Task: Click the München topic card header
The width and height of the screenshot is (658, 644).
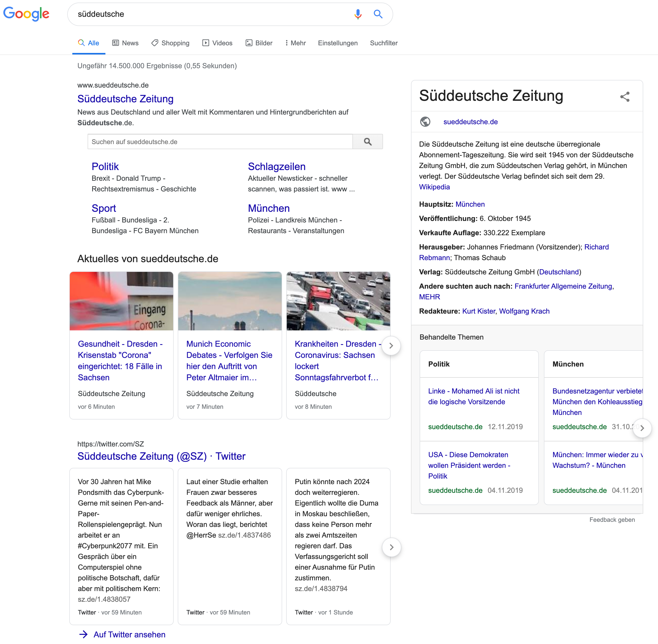Action: [593, 364]
